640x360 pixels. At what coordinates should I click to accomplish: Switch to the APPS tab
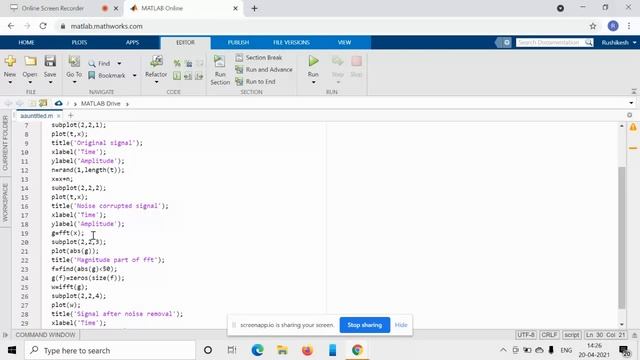(x=132, y=42)
